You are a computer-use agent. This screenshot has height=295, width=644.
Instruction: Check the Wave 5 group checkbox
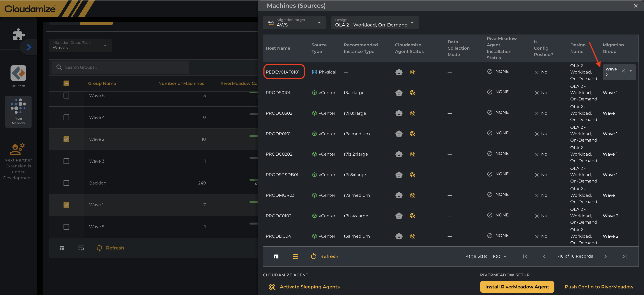click(x=66, y=227)
